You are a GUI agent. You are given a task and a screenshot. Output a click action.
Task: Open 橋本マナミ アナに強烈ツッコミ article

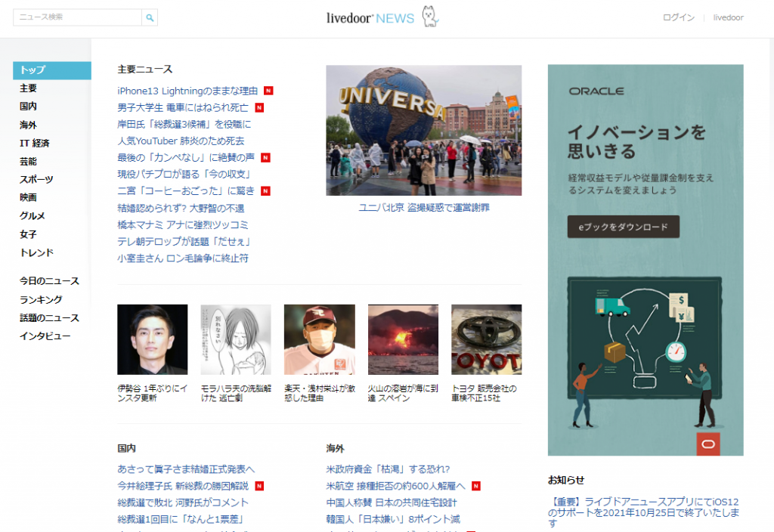(x=183, y=225)
